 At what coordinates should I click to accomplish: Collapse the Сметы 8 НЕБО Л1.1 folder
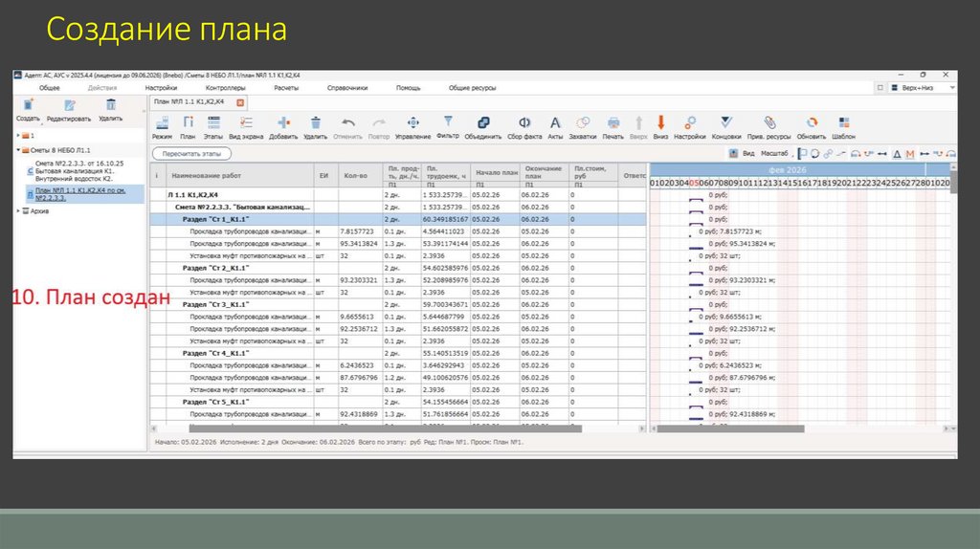coord(19,150)
